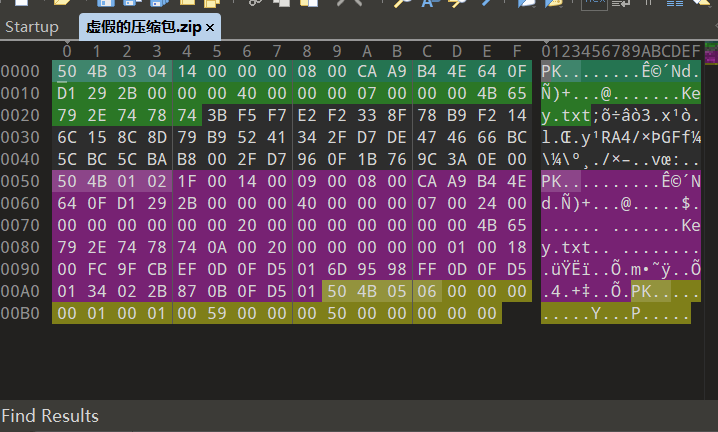The height and width of the screenshot is (432, 718).
Task: Click ASCII text 'y.txt' in row 0020
Action: (566, 115)
